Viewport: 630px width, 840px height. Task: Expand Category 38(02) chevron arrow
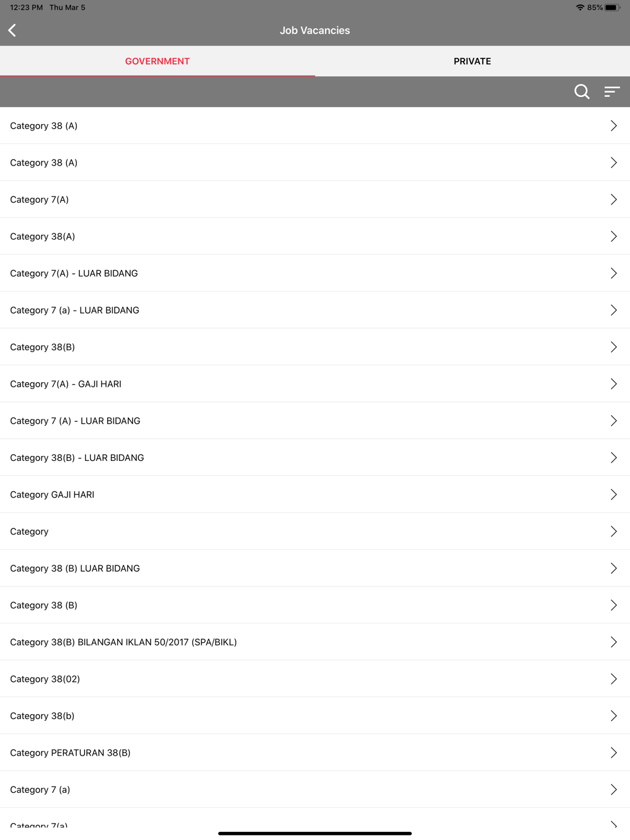[x=614, y=679]
